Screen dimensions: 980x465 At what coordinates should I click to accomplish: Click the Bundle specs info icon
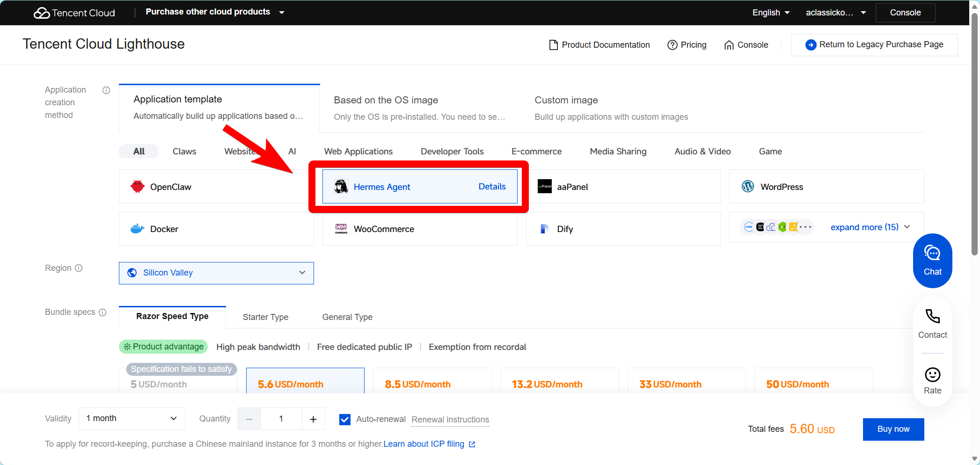click(102, 312)
